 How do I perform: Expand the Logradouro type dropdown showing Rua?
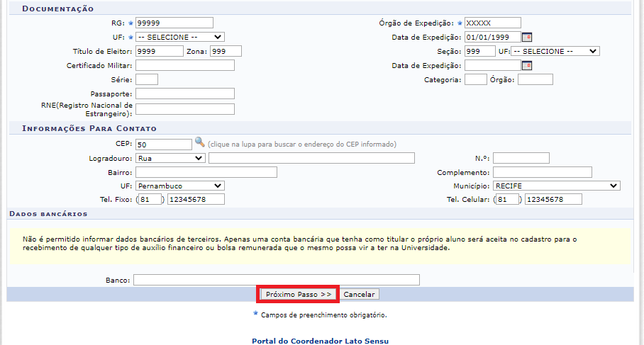pos(170,158)
